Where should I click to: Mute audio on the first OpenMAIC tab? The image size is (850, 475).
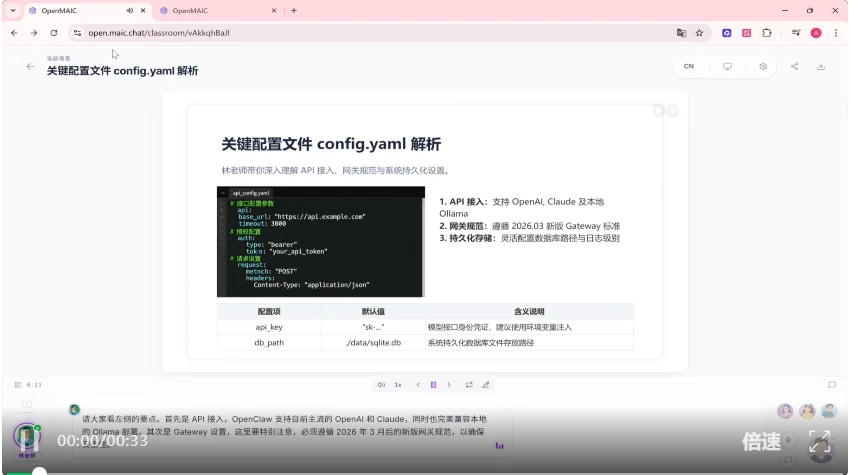130,10
